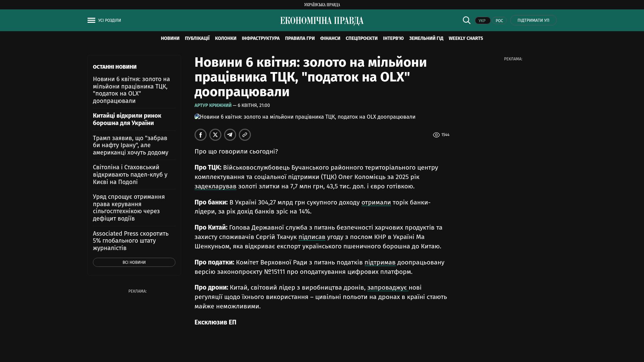Follow the 'запроваджує' link about drones

click(387, 288)
